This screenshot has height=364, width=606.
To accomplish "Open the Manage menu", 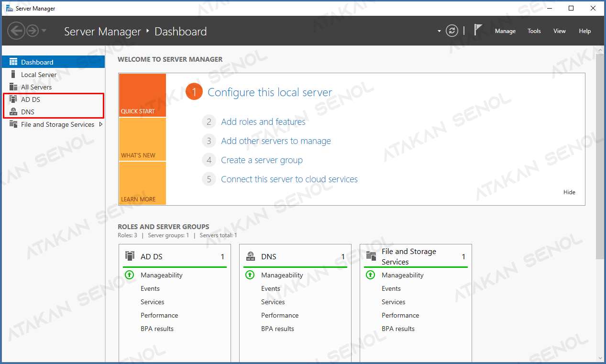I will pos(505,31).
